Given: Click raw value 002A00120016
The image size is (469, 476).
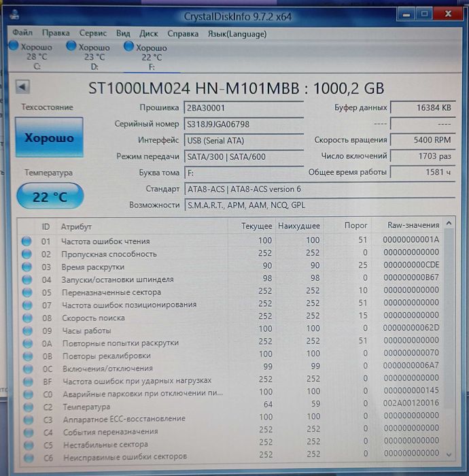Looking at the screenshot, I should point(411,403).
